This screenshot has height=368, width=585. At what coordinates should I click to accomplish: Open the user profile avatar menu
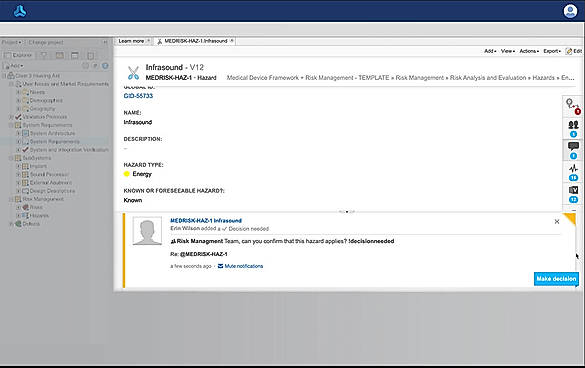tap(570, 11)
